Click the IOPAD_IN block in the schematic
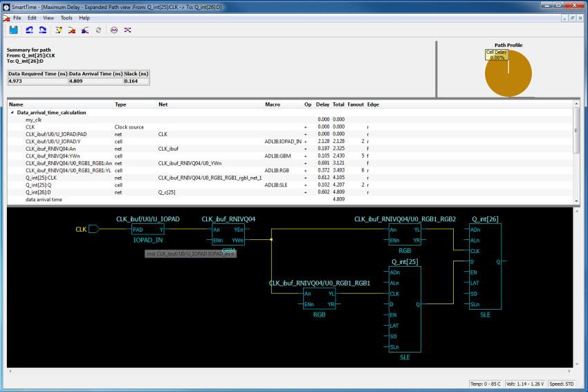The height and width of the screenshot is (392, 588). tap(147, 230)
